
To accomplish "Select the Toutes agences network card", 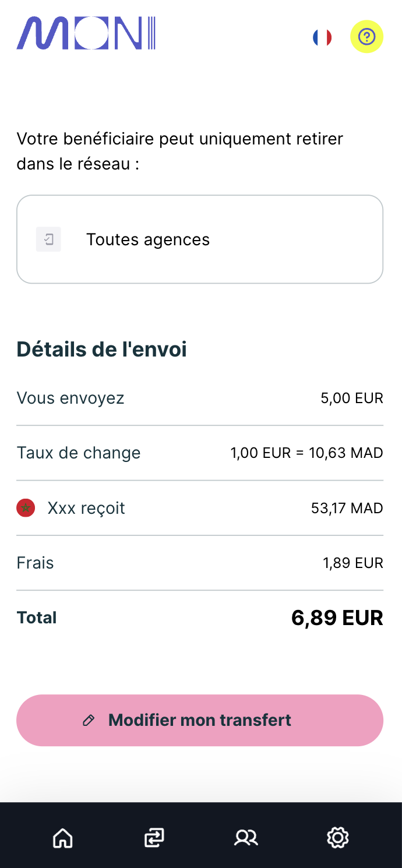I will (x=200, y=239).
